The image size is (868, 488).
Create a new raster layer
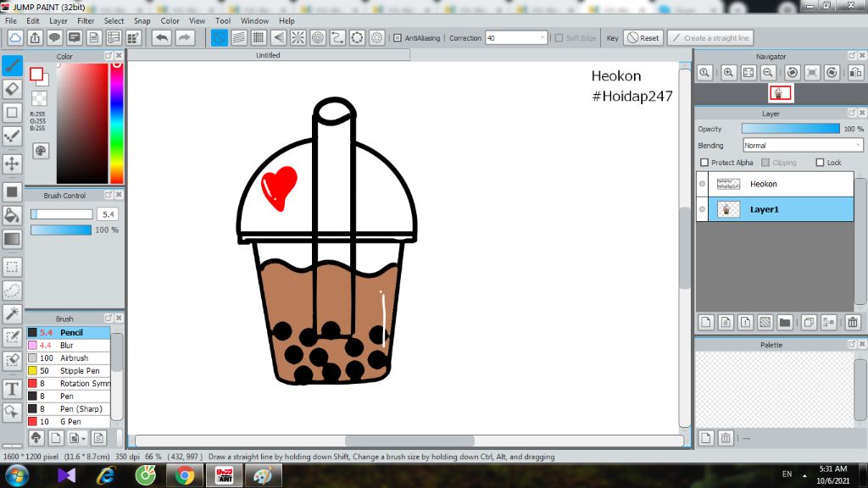pyautogui.click(x=706, y=322)
